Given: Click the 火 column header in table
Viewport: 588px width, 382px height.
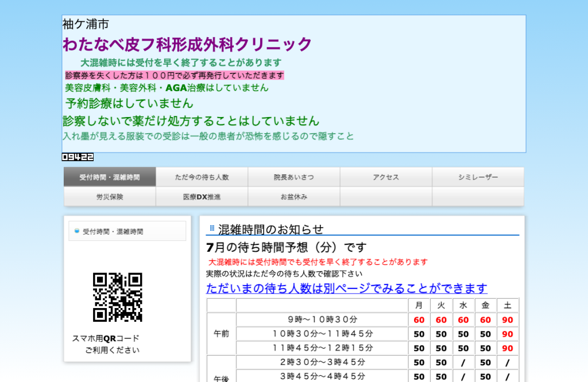Looking at the screenshot, I should click(x=441, y=305).
